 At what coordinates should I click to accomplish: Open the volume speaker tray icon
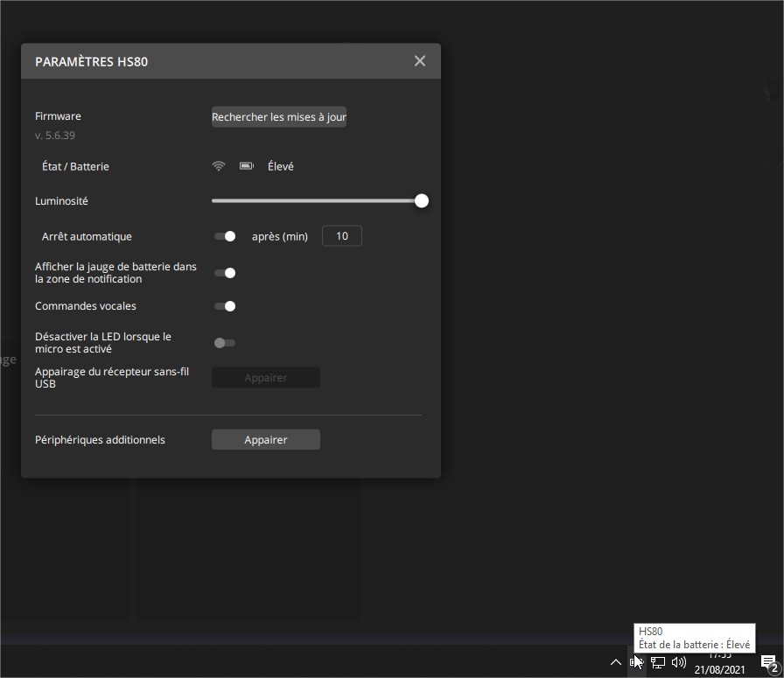[x=678, y=662]
